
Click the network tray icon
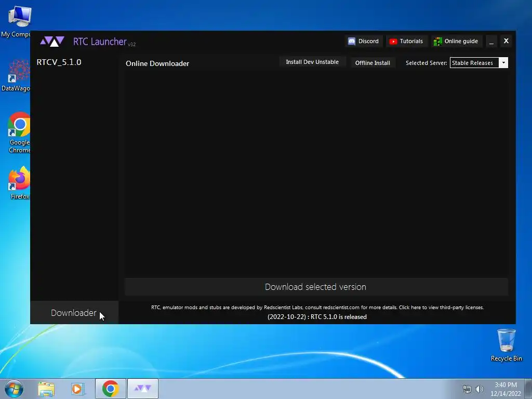467,389
